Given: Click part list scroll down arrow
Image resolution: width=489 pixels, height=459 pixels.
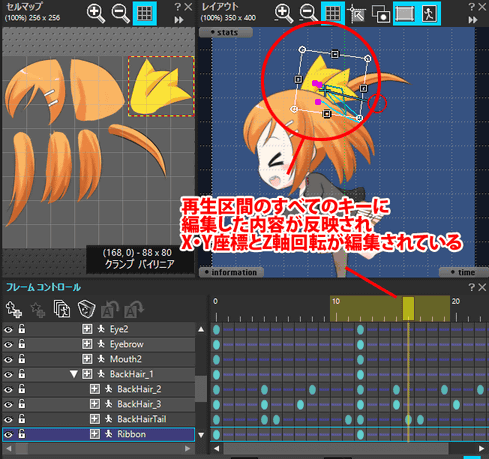Looking at the screenshot, I should 201,435.
